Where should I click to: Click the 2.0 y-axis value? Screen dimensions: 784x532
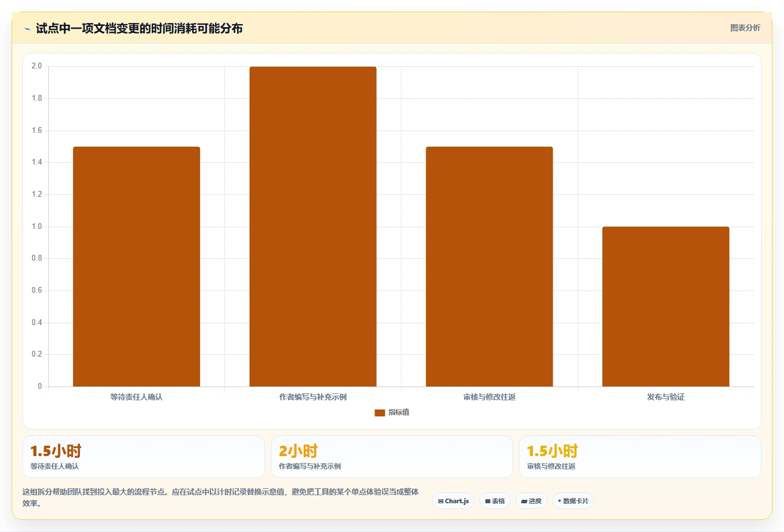coord(37,66)
